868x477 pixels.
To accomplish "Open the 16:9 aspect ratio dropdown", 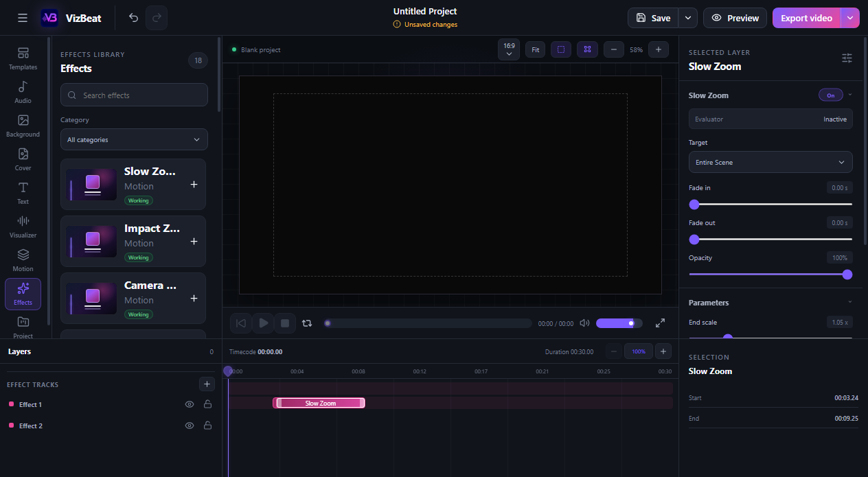I will (x=509, y=49).
